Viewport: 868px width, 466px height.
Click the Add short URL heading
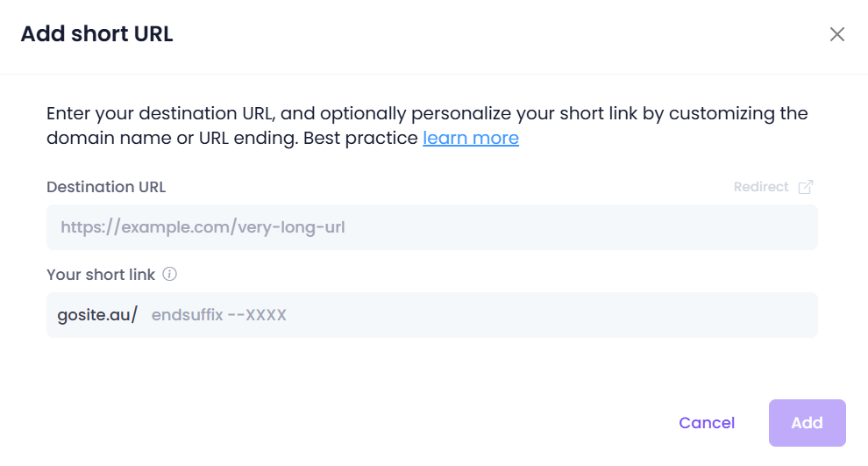(96, 34)
